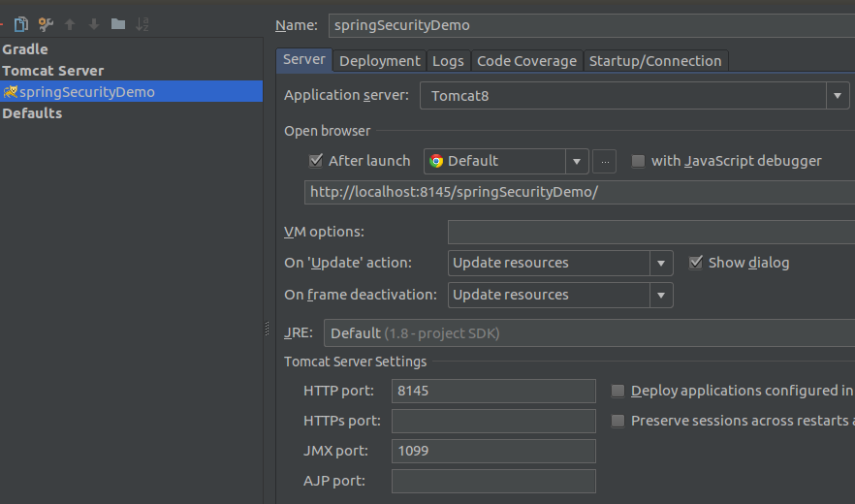This screenshot has width=855, height=504.
Task: Click the Create New Folder icon
Action: (118, 24)
